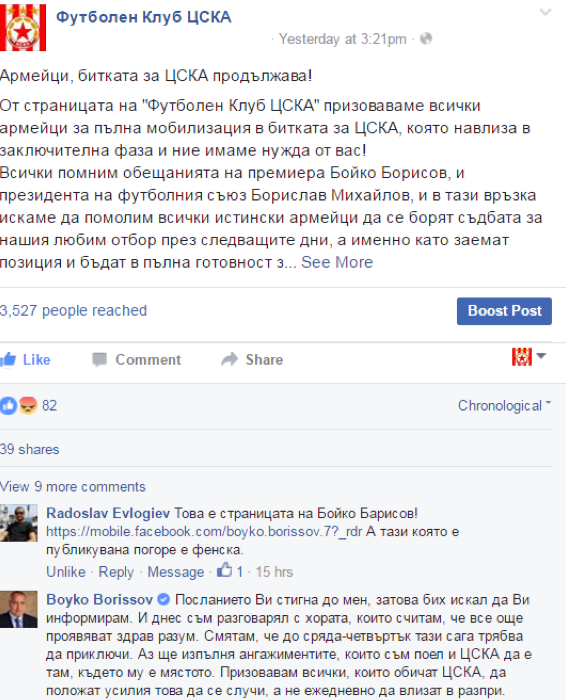Screen dimensions: 569x700
Task: Click the Share arrow icon
Action: coord(229,359)
